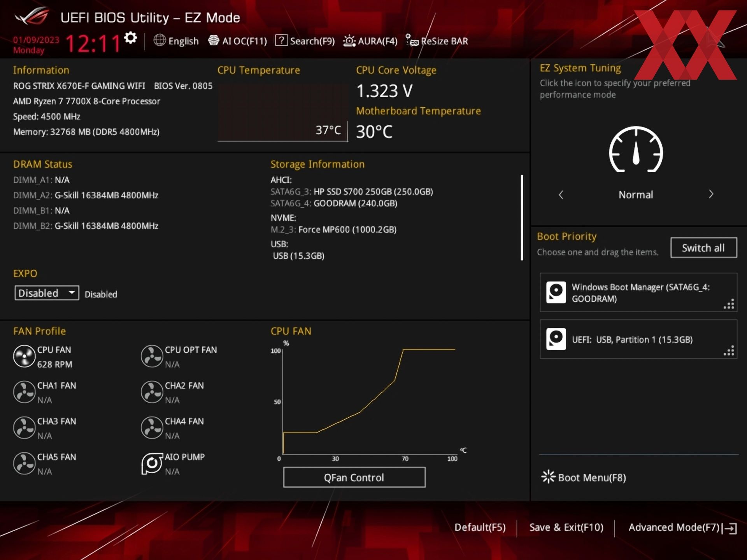Toggle AURA(F4) lighting option

pos(370,41)
